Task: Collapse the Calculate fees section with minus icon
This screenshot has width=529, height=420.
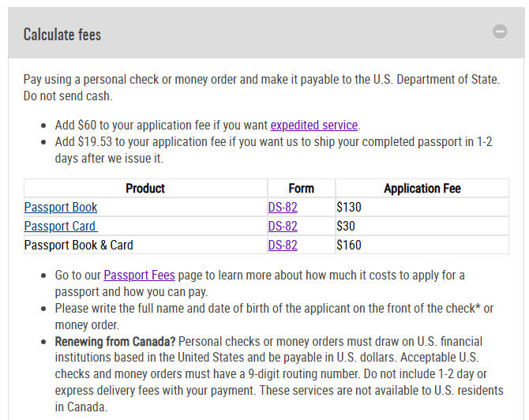Action: pos(500,32)
